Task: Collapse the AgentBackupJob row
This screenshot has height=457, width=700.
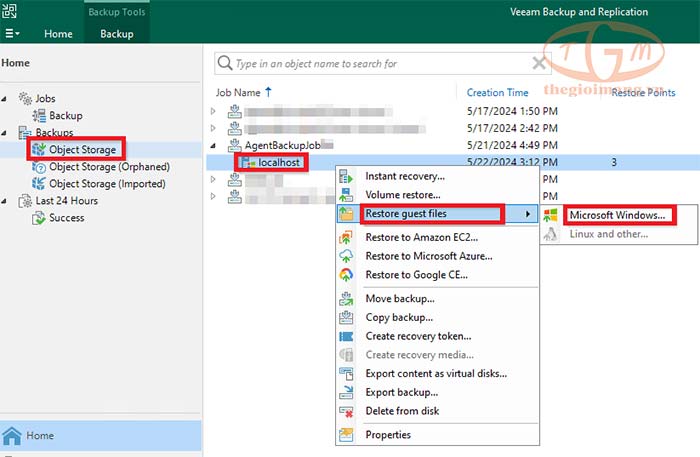Action: point(213,145)
